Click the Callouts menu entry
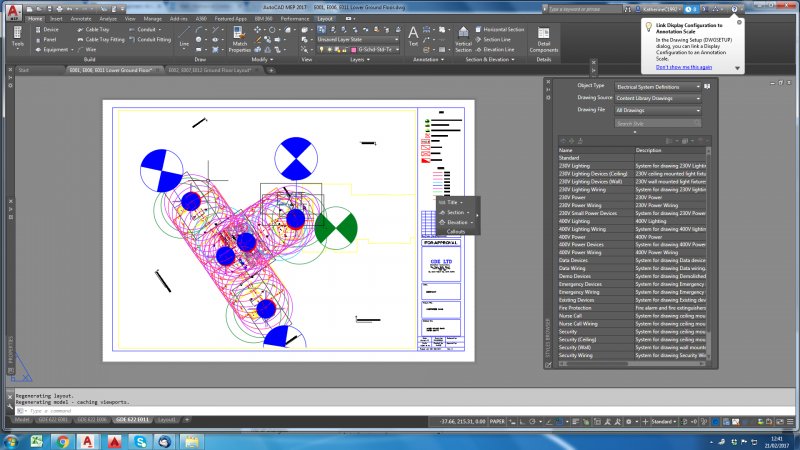 click(x=457, y=231)
